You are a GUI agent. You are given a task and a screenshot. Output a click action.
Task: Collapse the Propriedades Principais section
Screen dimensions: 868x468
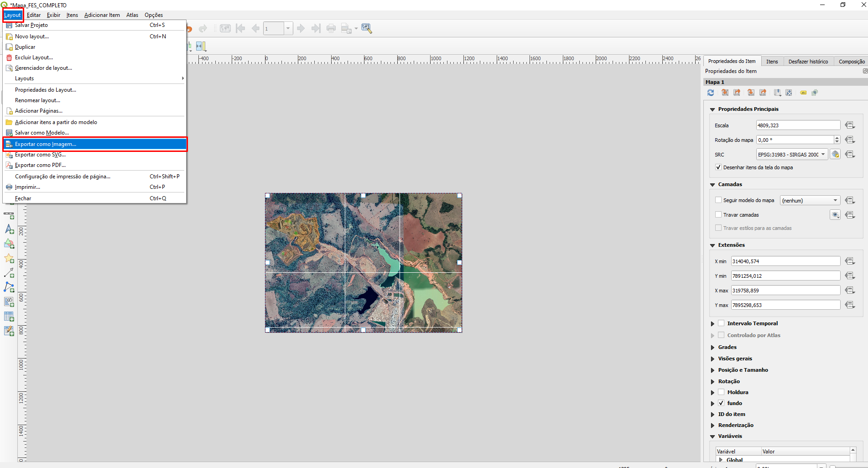pos(712,109)
